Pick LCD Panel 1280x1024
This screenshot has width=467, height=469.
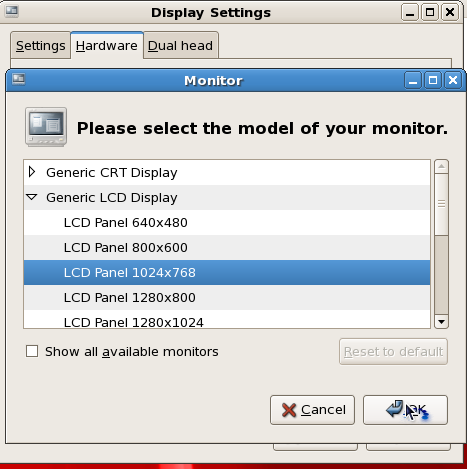coord(227,319)
